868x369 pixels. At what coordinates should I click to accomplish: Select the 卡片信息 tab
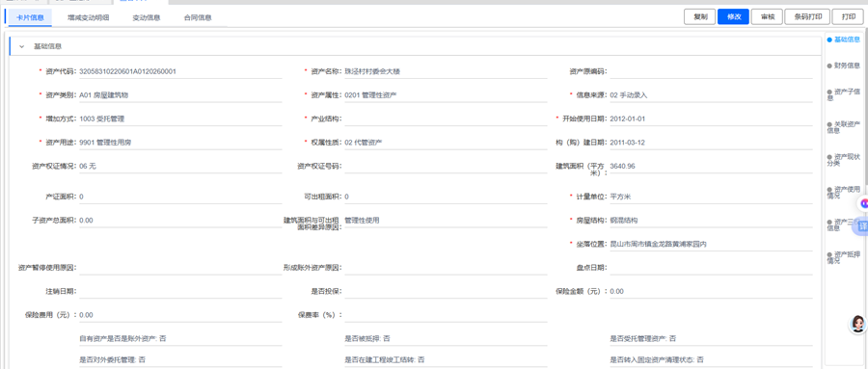pyautogui.click(x=31, y=17)
